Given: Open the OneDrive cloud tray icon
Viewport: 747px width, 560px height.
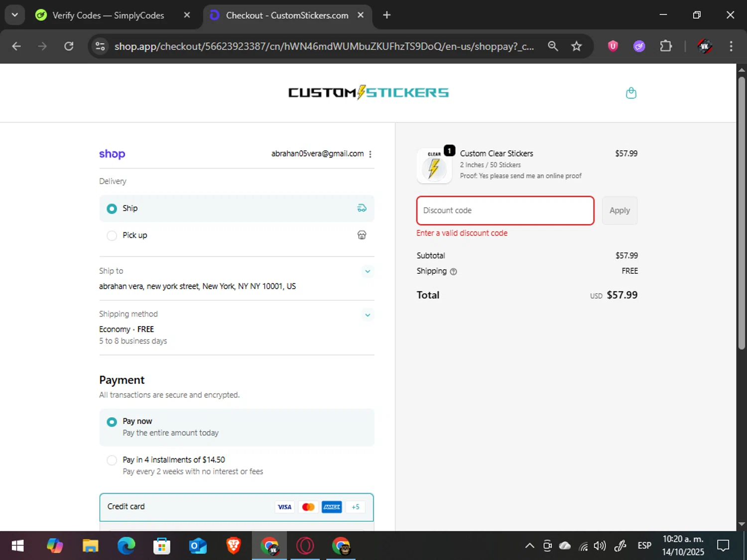Looking at the screenshot, I should coord(565,546).
